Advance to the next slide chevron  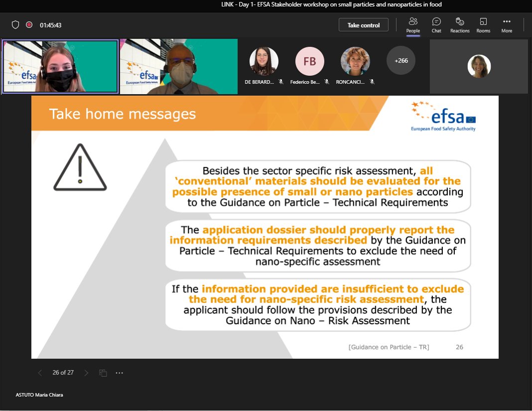click(86, 373)
